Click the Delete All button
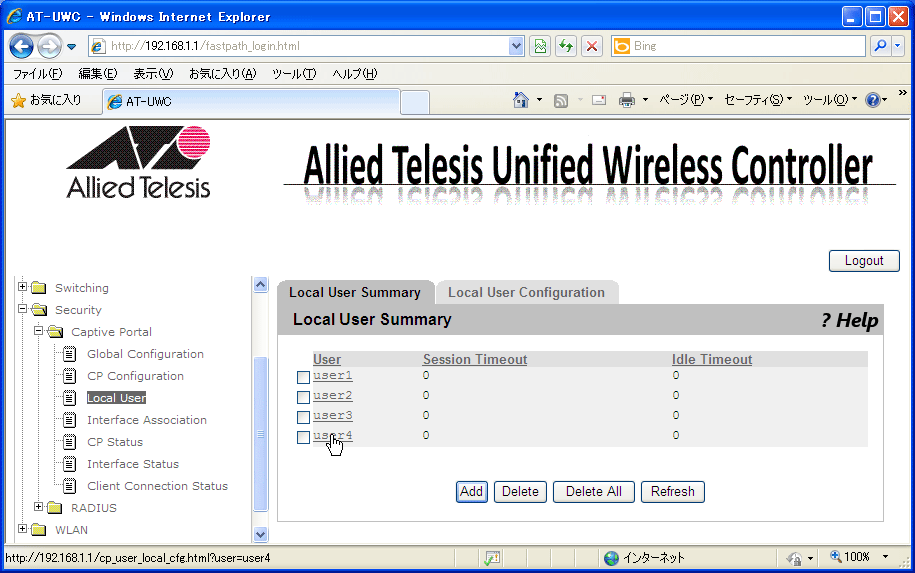The width and height of the screenshot is (915, 573). click(593, 491)
